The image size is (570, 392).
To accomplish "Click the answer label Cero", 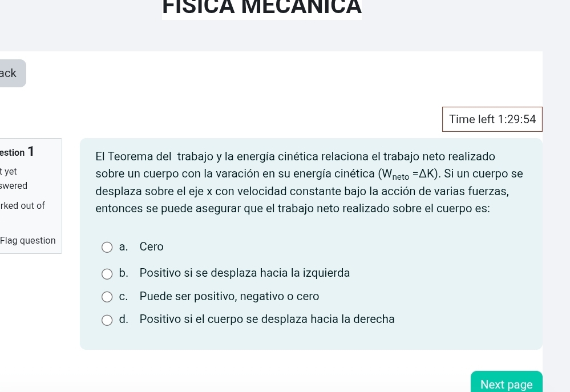I will click(x=151, y=246).
